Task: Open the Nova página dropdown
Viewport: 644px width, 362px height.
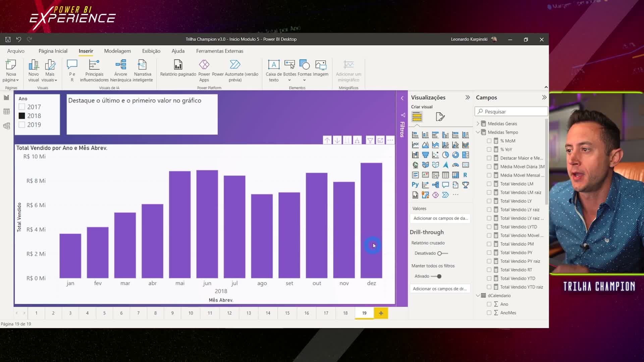Action: point(11,71)
